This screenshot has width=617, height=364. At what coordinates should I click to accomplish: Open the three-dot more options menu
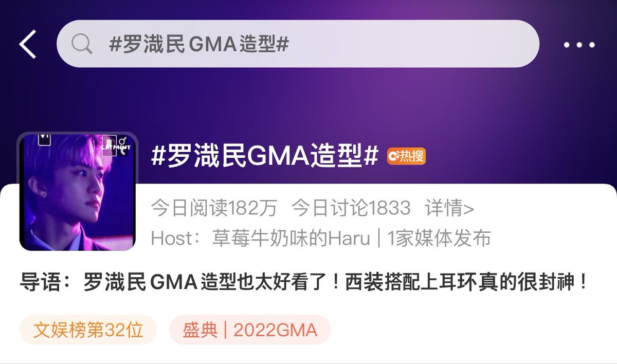coord(579,45)
